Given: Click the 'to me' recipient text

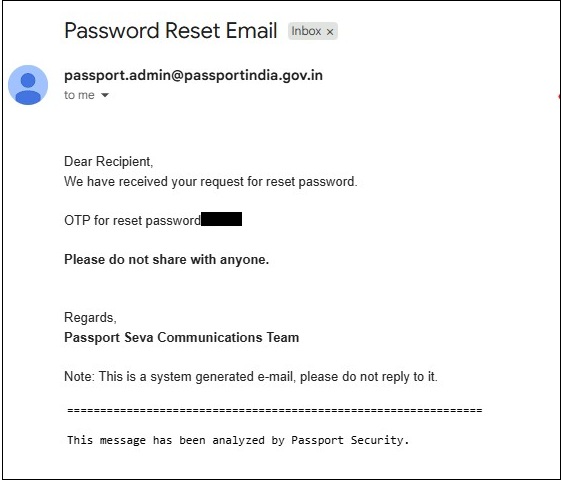Looking at the screenshot, I should tap(79, 95).
